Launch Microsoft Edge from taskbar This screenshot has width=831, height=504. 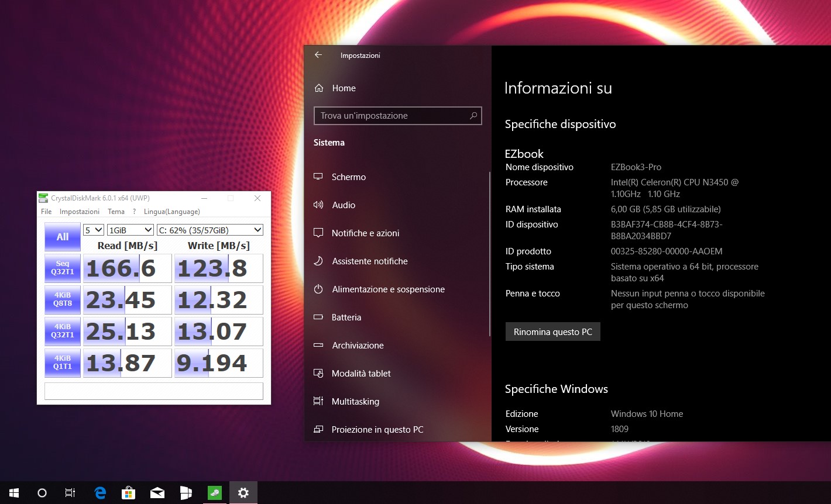pos(100,493)
